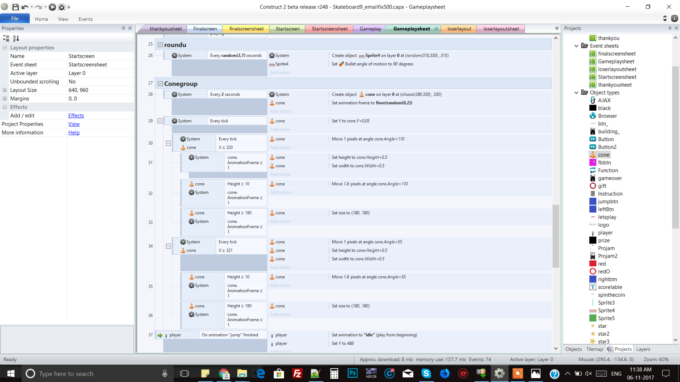Switch to the Startscreen tab
Screen dimensions: 680x382
coord(288,29)
